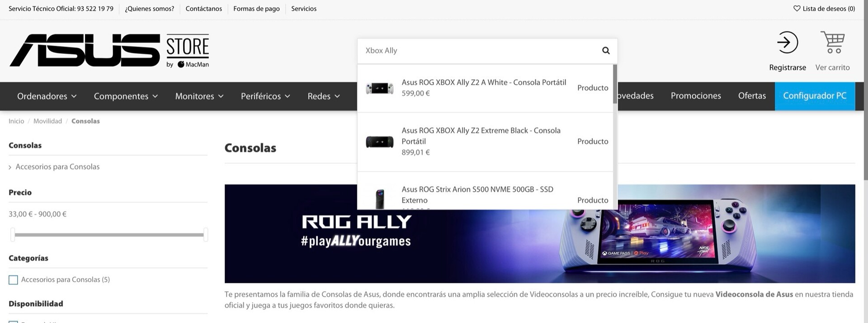Tick Accesorios para Consolas (5) checkbox
Screen dimensions: 868x323
(13, 280)
